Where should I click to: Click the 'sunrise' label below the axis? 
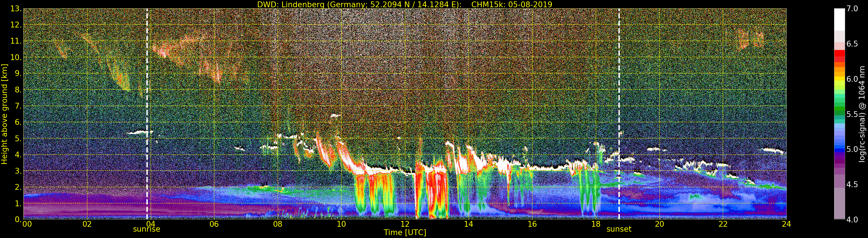[x=147, y=229]
